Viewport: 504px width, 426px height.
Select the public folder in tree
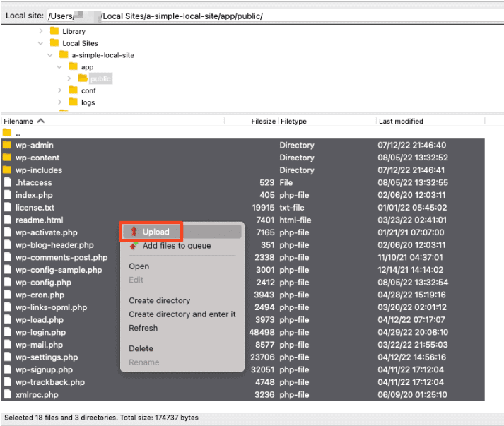pyautogui.click(x=100, y=78)
